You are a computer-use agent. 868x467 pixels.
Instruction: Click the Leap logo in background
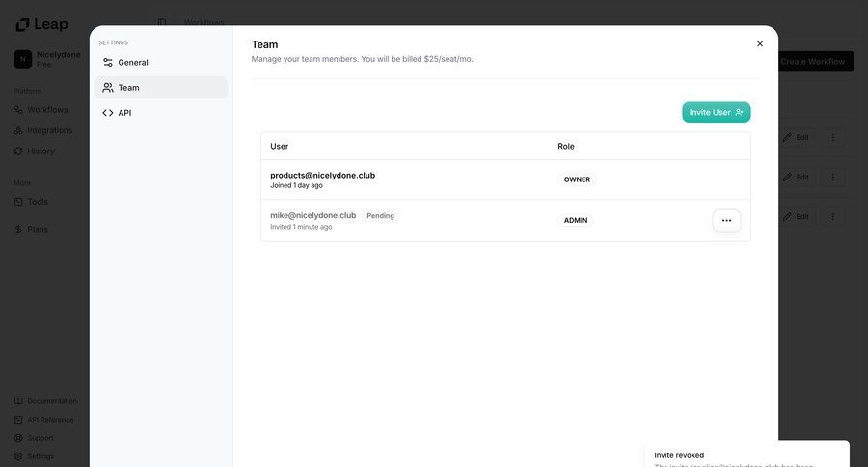(x=42, y=24)
